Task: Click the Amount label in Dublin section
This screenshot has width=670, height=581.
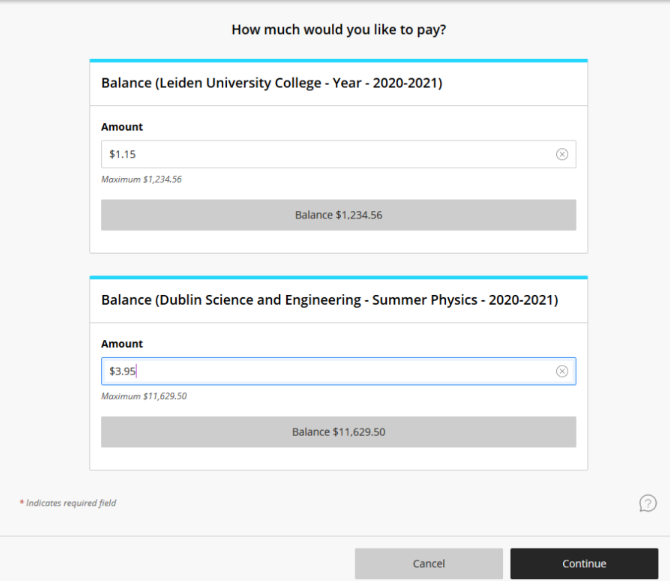Action: pyautogui.click(x=122, y=344)
